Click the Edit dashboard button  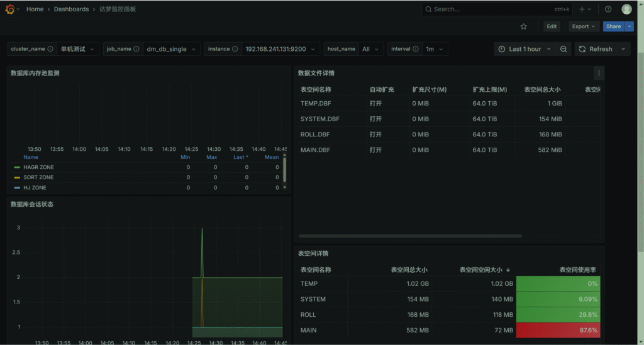[552, 26]
